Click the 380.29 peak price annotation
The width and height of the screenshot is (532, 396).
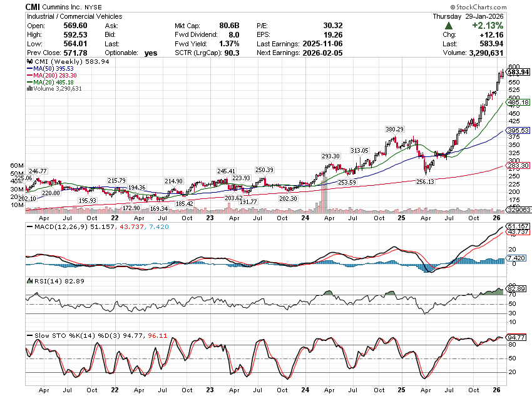(x=394, y=129)
